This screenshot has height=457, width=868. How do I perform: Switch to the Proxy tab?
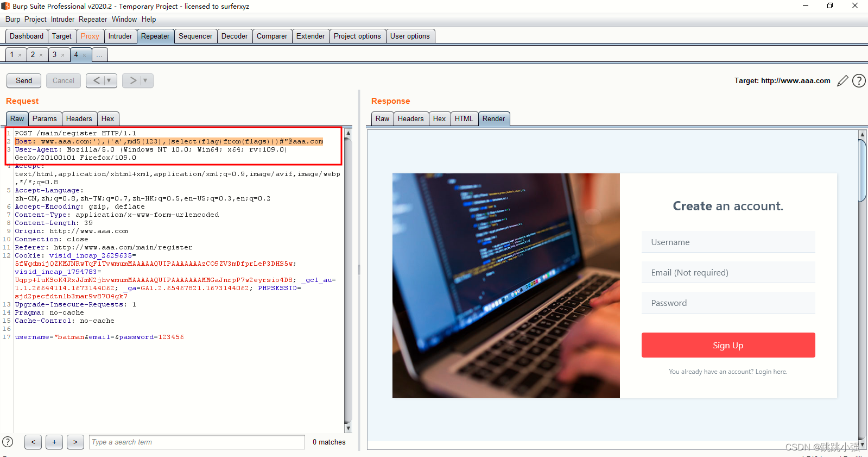pyautogui.click(x=90, y=36)
